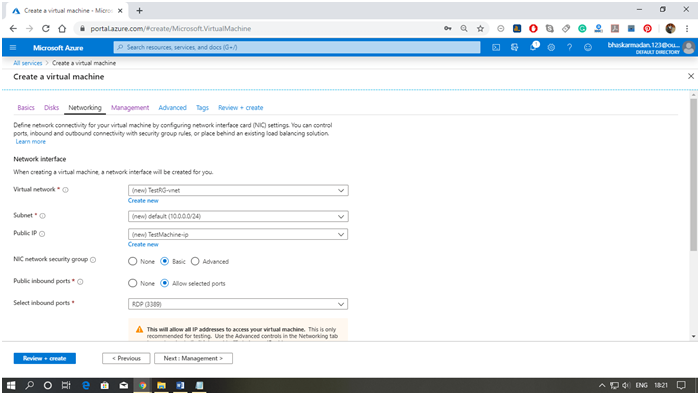Open the Azure notifications bell
700x395 pixels.
533,47
